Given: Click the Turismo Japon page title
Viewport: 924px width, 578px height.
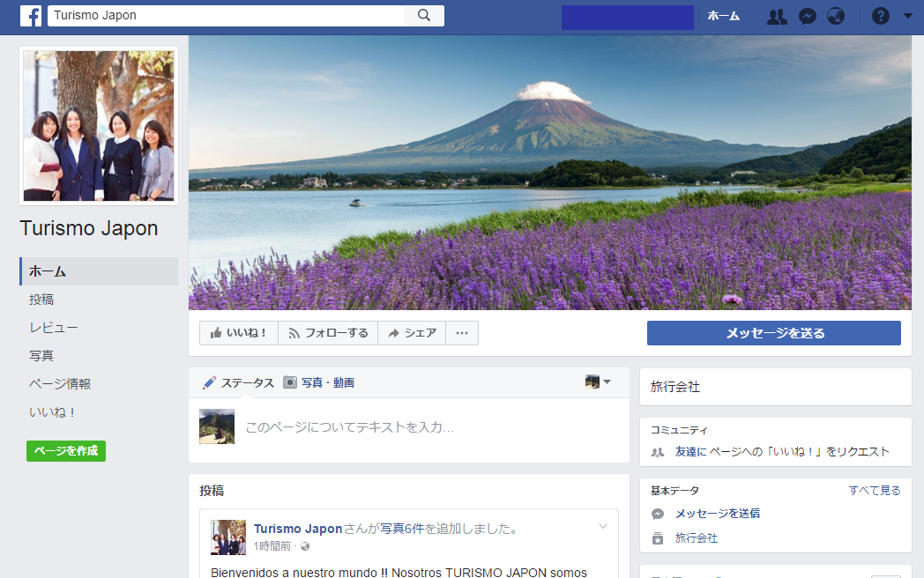Looking at the screenshot, I should click(89, 228).
